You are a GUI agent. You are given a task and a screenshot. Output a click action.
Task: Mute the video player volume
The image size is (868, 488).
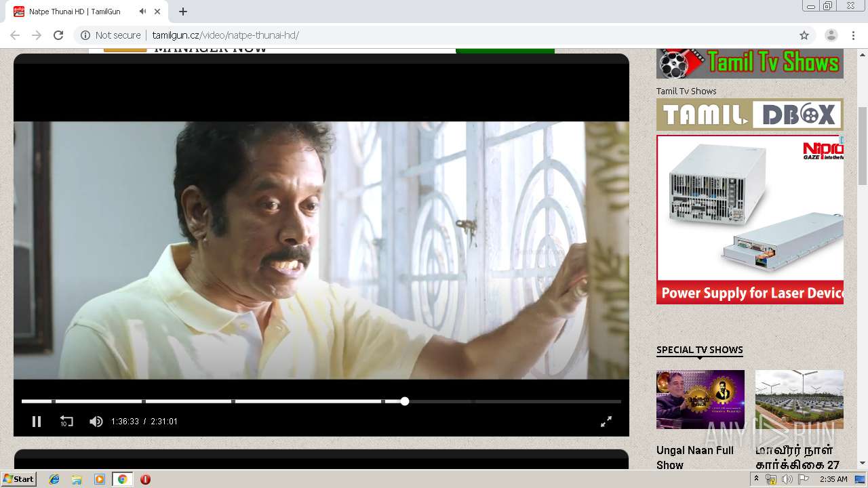pos(96,422)
